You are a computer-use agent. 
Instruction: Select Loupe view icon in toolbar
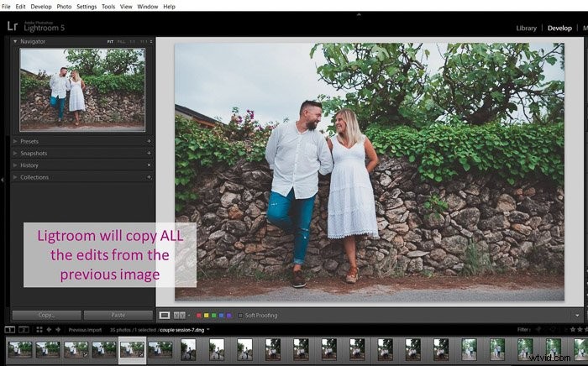165,316
